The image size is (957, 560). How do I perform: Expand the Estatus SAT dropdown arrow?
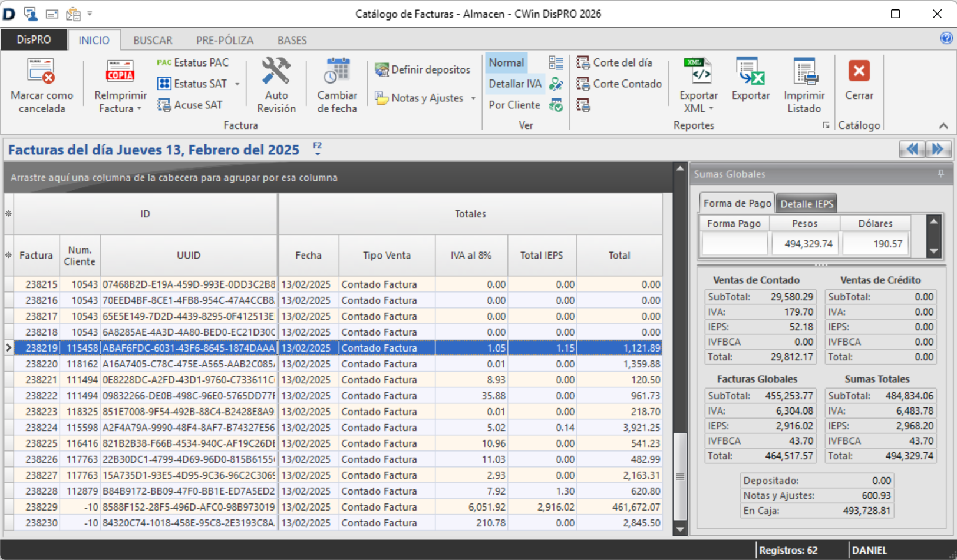tap(237, 84)
